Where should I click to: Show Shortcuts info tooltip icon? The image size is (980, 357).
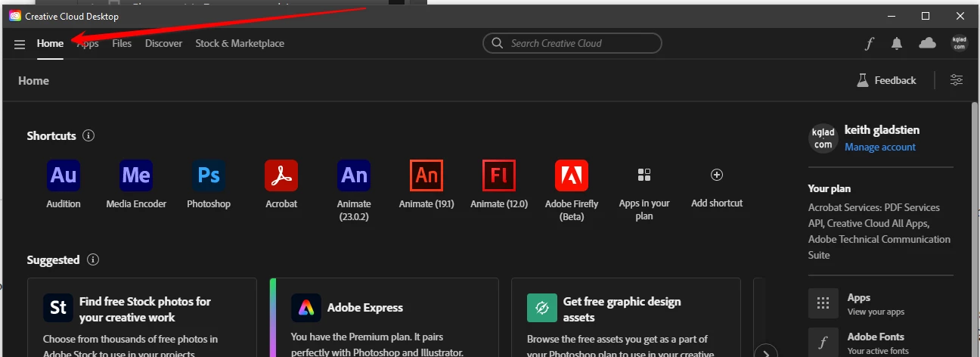pyautogui.click(x=88, y=136)
